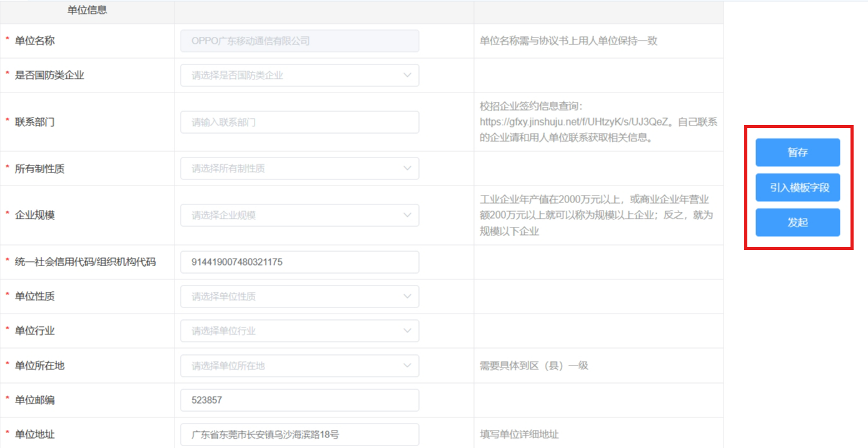The width and height of the screenshot is (868, 448).
Task: Click the chevron arrow in 所有制性质 field
Action: click(x=408, y=169)
